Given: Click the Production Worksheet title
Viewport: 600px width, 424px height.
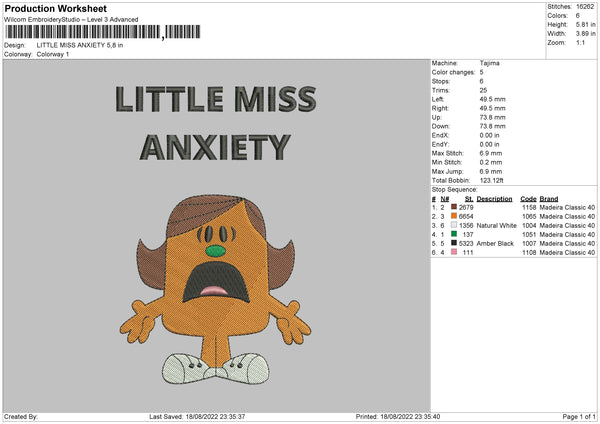Looking at the screenshot, I should pyautogui.click(x=55, y=8).
